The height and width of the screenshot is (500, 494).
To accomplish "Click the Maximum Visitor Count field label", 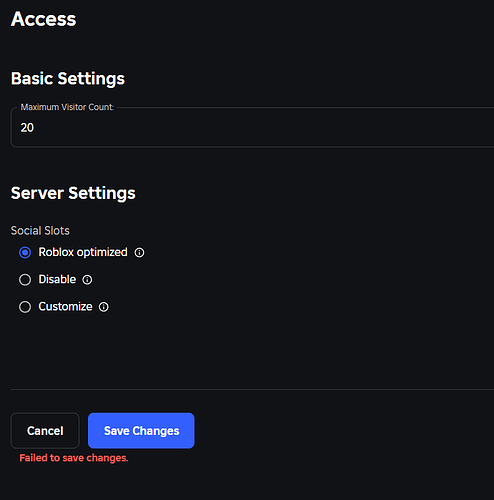I will [67, 107].
